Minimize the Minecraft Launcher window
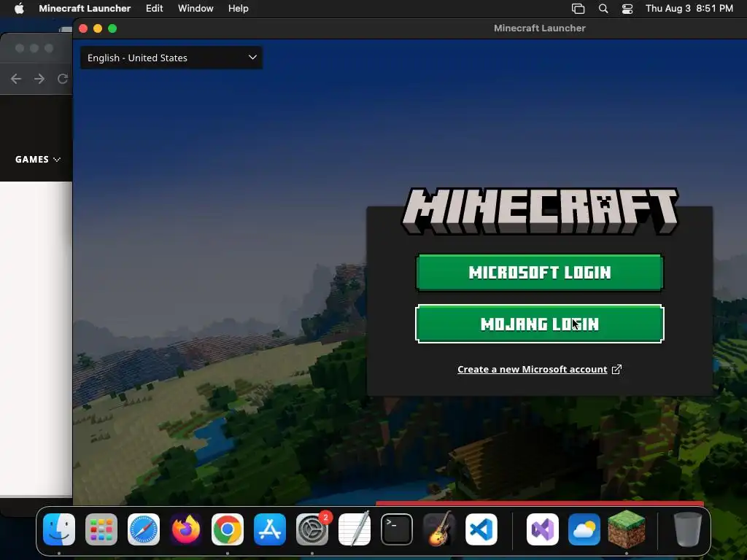747x560 pixels. [x=98, y=28]
